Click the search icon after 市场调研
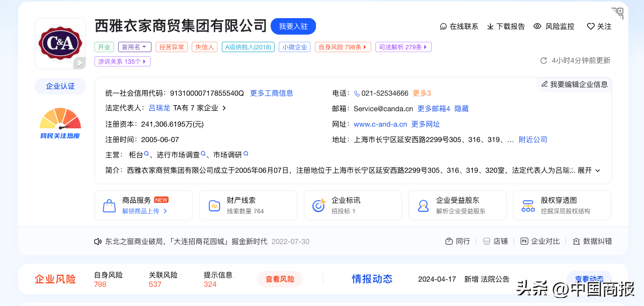Image resolution: width=644 pixels, height=306 pixels. click(x=246, y=154)
